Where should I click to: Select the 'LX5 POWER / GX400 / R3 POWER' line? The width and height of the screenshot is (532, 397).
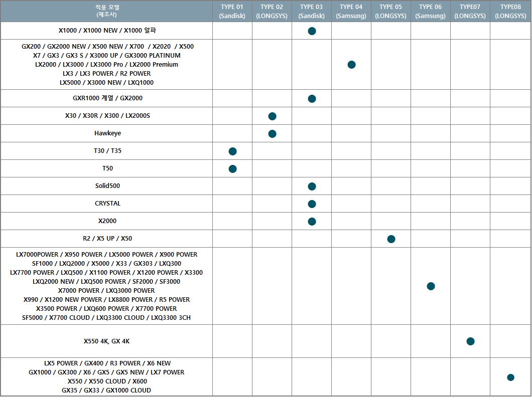[107, 363]
